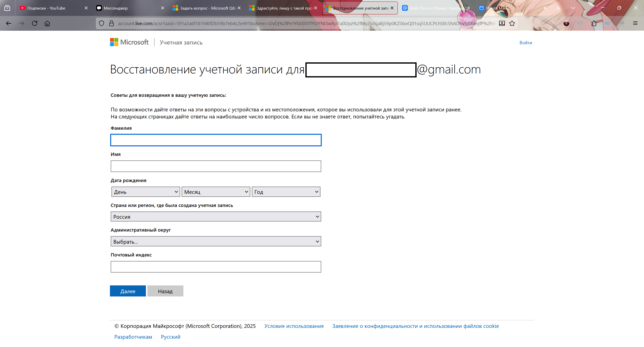Focus the Имя input field
The height and width of the screenshot is (347, 644).
click(x=216, y=166)
